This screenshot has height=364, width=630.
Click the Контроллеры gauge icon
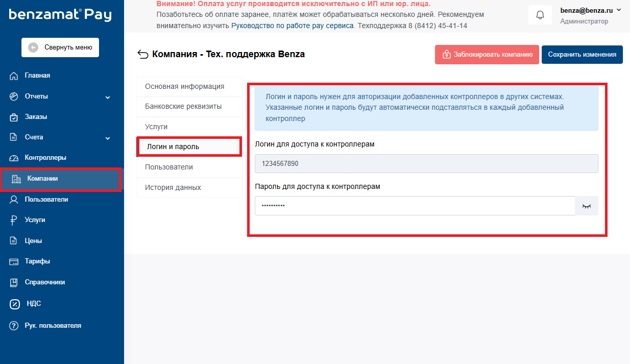click(x=14, y=158)
